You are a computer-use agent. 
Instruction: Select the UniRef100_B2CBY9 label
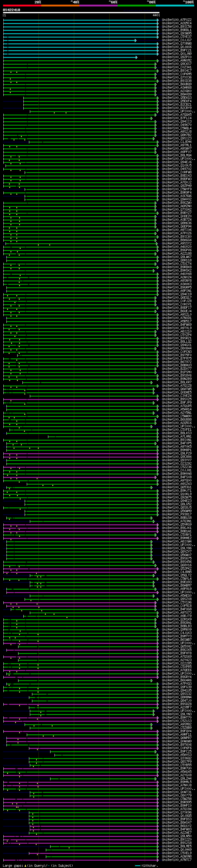click(177, 108)
